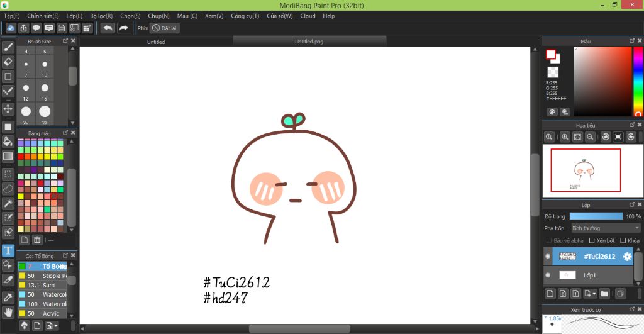The width and height of the screenshot is (644, 334).
Task: Select the Eyedropper tool
Action: pos(8,298)
